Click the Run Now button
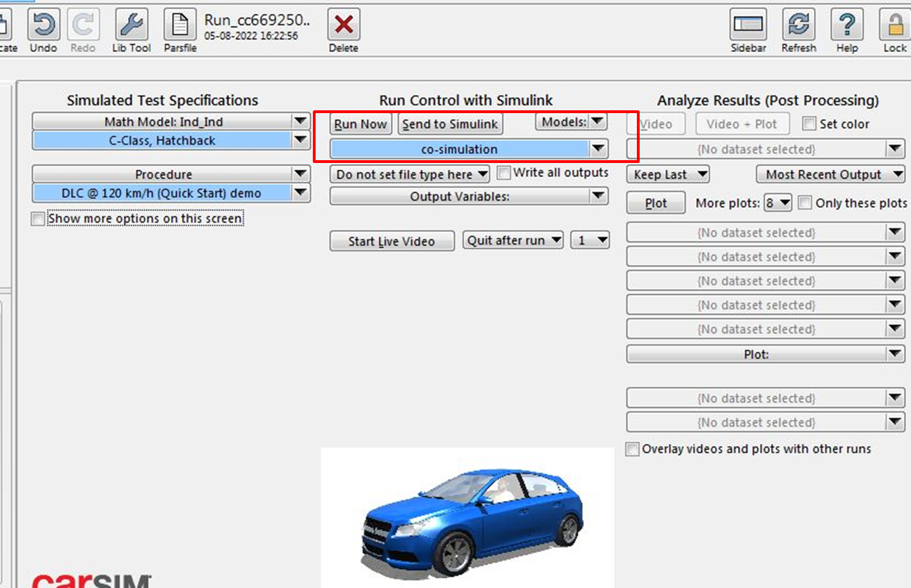Screen dimensions: 911x588 361,124
